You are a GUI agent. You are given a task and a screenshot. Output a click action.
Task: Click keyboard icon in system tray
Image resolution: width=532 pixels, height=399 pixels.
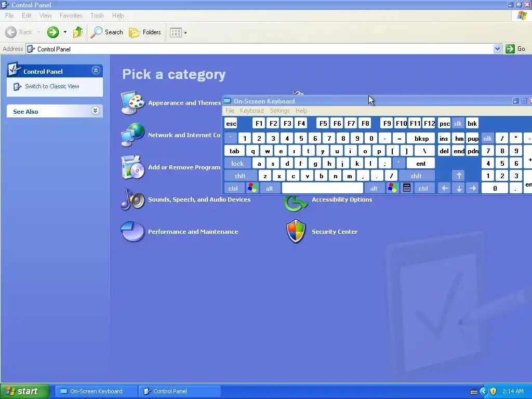click(x=474, y=392)
